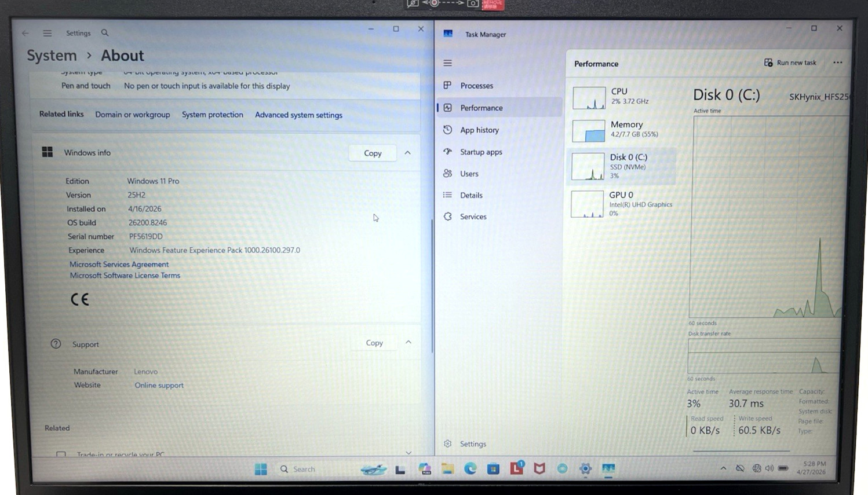Switch to Task Manager taskbar icon
The width and height of the screenshot is (868, 495).
click(608, 469)
